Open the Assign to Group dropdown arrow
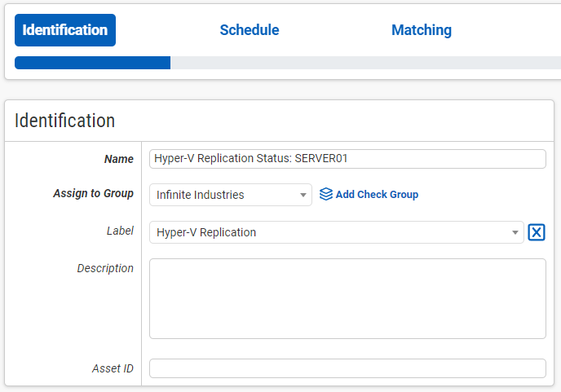Viewport: 561px width, 392px height. pos(303,196)
